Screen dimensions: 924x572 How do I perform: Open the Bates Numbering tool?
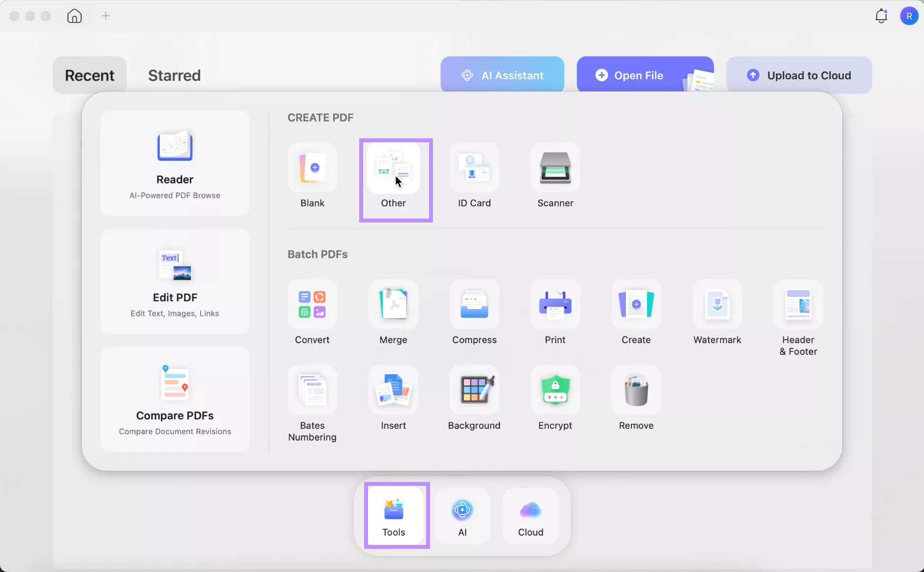click(x=312, y=390)
